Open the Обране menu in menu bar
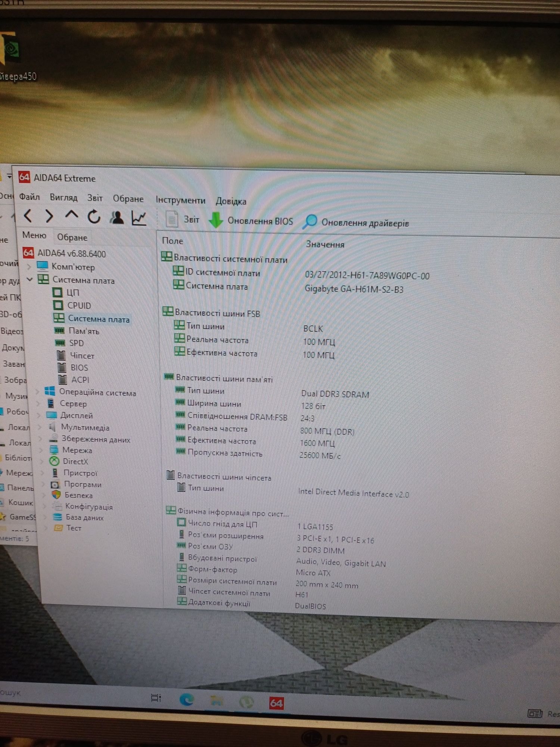Image resolution: width=560 pixels, height=747 pixels. click(x=128, y=199)
